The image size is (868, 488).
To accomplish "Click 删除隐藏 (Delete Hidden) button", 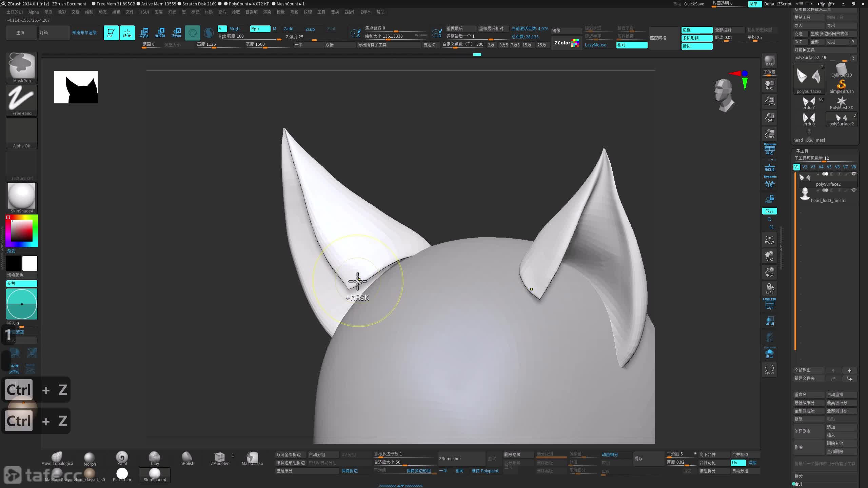I will (519, 454).
